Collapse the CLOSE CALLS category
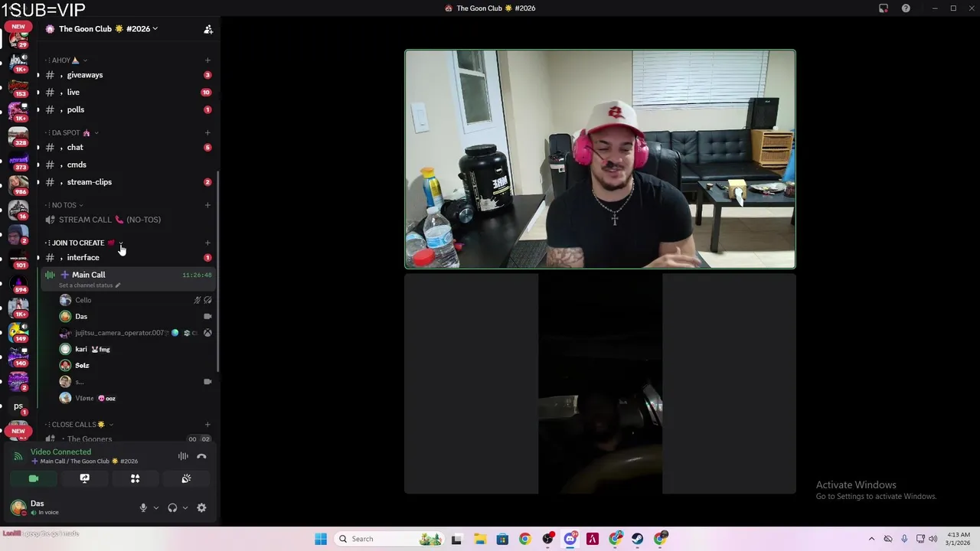 point(80,424)
